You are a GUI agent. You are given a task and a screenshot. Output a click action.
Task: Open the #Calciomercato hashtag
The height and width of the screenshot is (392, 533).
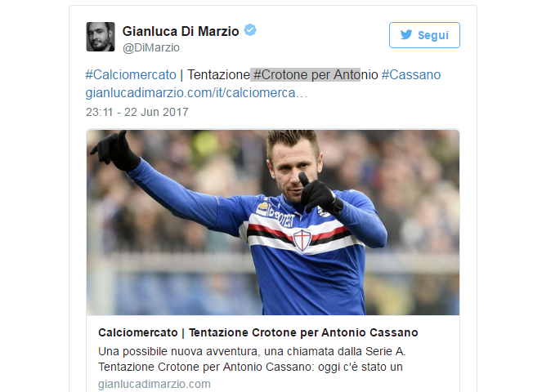point(131,75)
